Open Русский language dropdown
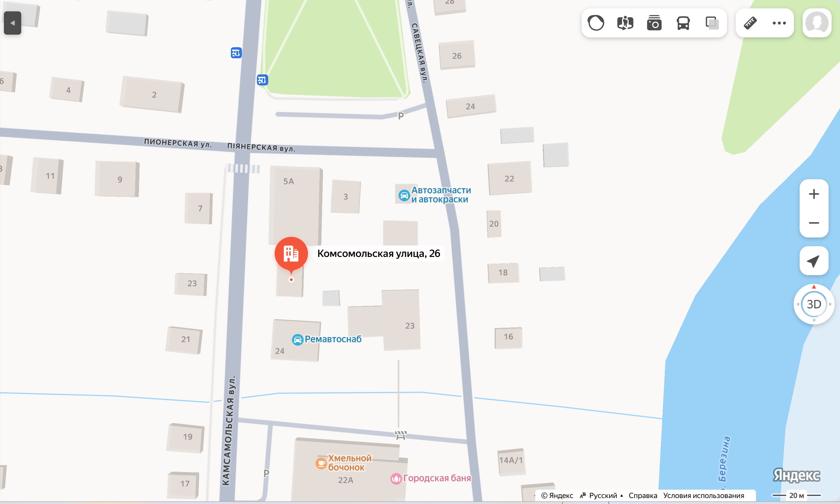Viewport: 840px width, 504px height. click(601, 496)
